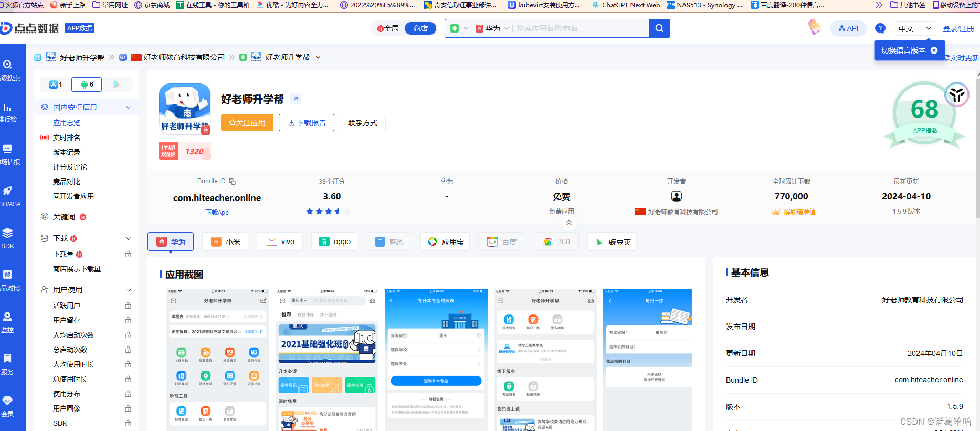Click the lock icon beside 活跃用户

click(x=128, y=306)
